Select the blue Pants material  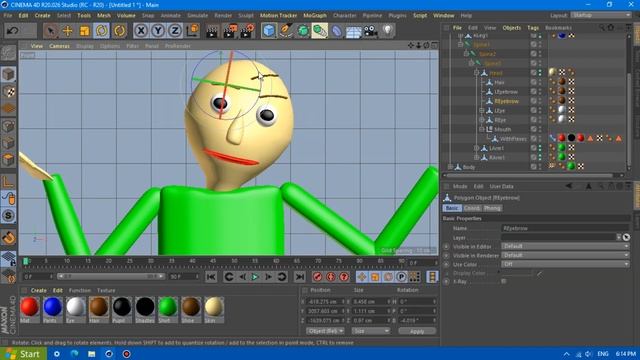coord(52,307)
